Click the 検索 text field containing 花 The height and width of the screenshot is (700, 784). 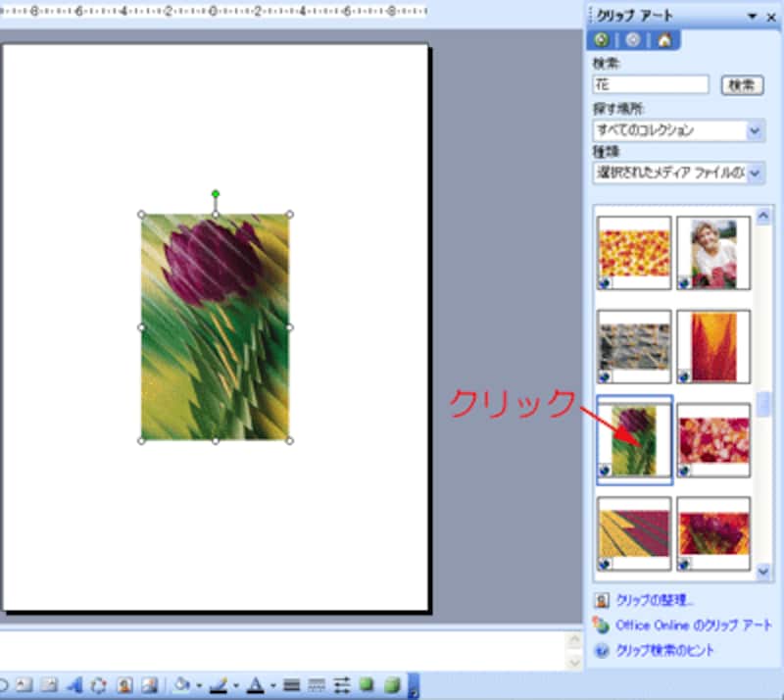[651, 85]
